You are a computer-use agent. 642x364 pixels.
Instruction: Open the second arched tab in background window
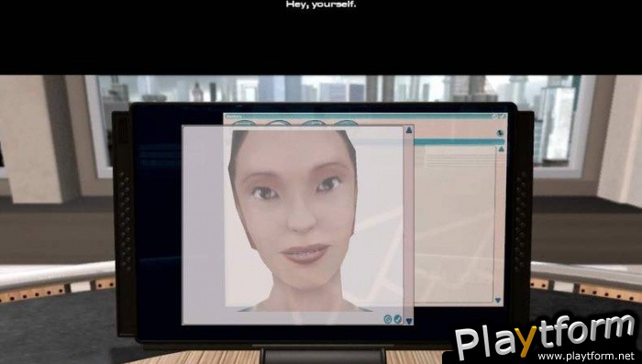pos(279,123)
